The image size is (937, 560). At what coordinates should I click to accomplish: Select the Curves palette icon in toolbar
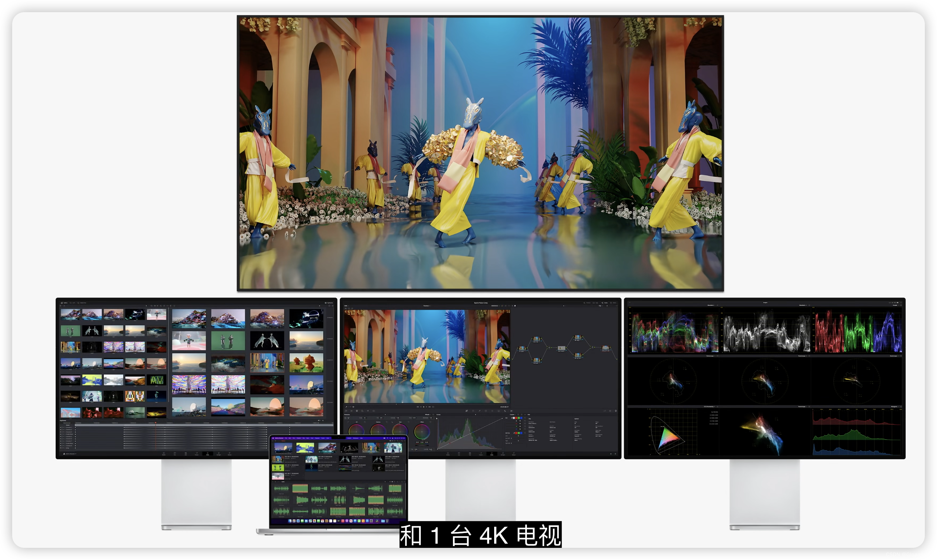click(x=466, y=411)
